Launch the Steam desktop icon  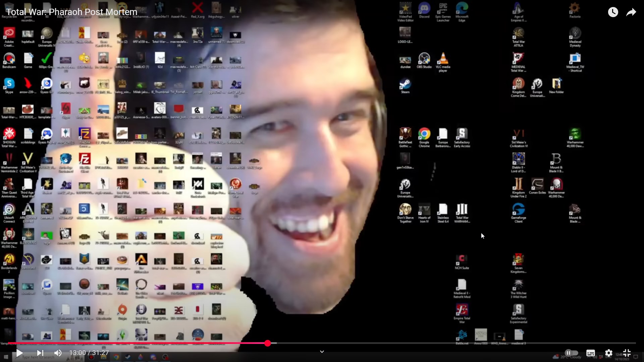tap(405, 86)
